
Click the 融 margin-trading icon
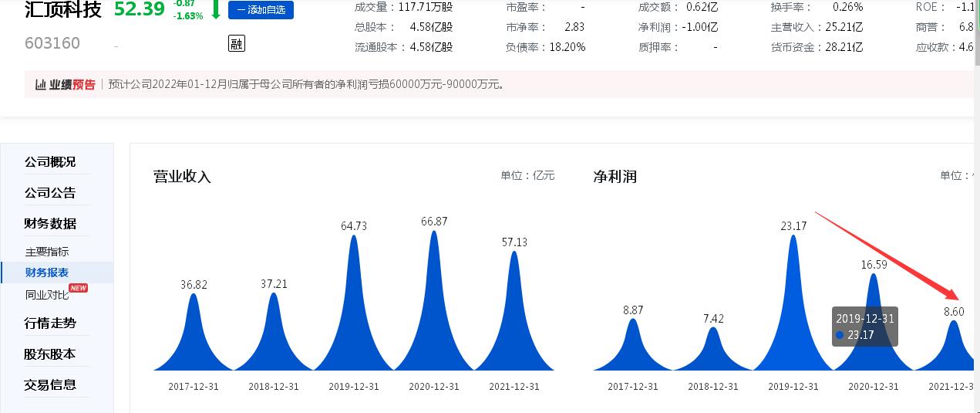click(x=237, y=44)
